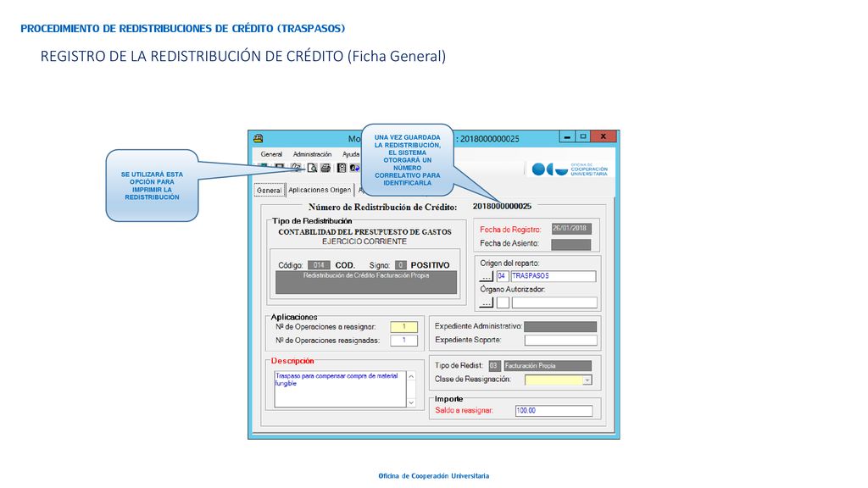Click the Expediente Soporte field
Image resolution: width=868 pixels, height=488 pixels.
(x=561, y=341)
